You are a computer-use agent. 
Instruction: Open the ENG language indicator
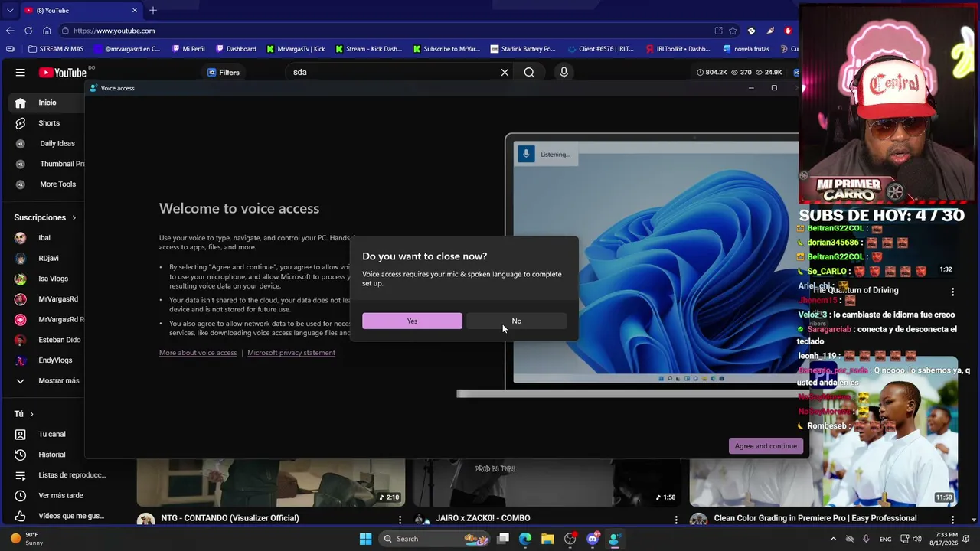click(885, 539)
